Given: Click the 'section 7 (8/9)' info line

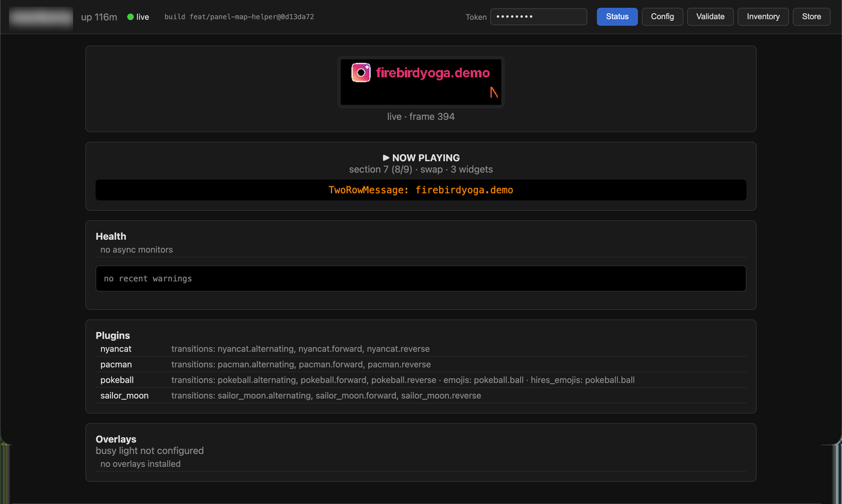Looking at the screenshot, I should (x=421, y=170).
